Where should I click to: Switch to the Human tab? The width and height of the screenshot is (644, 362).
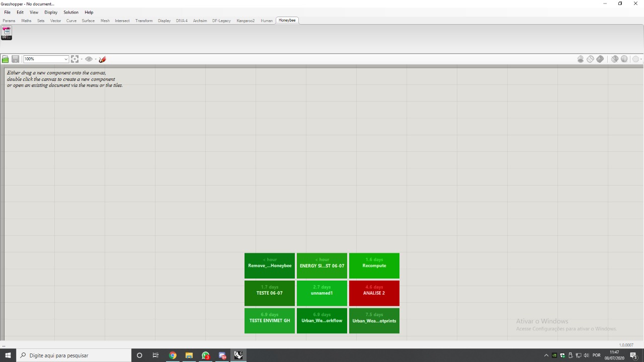pos(267,21)
